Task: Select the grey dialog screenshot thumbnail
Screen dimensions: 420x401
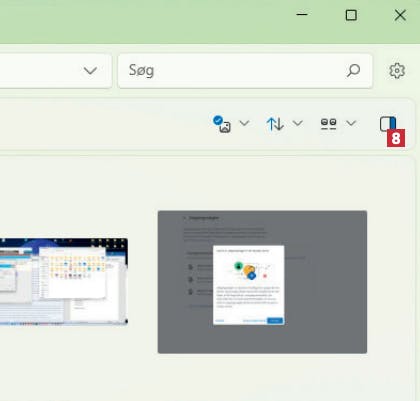Action: tap(262, 282)
